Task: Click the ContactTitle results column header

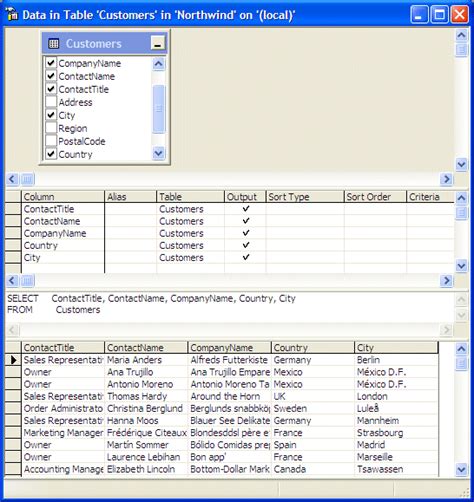Action: [x=63, y=348]
